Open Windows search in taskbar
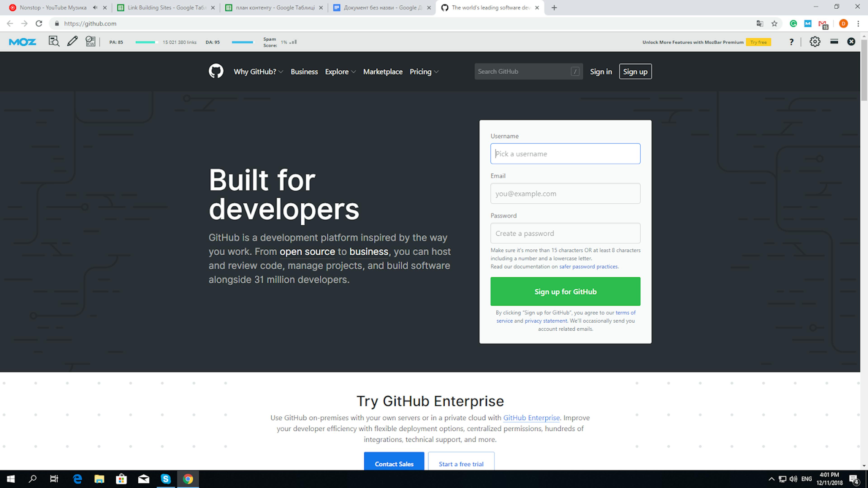This screenshot has height=488, width=868. 32,479
